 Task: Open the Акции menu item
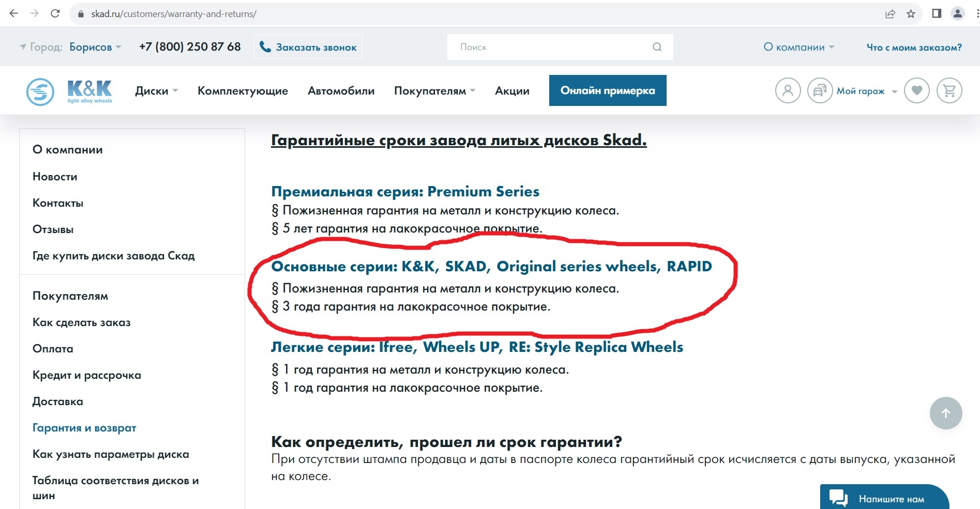(x=512, y=91)
